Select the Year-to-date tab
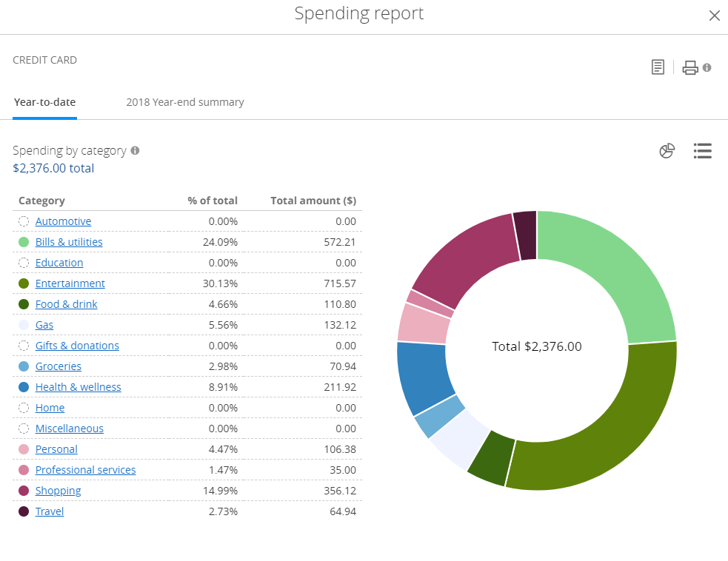This screenshot has height=561, width=728. pyautogui.click(x=44, y=102)
